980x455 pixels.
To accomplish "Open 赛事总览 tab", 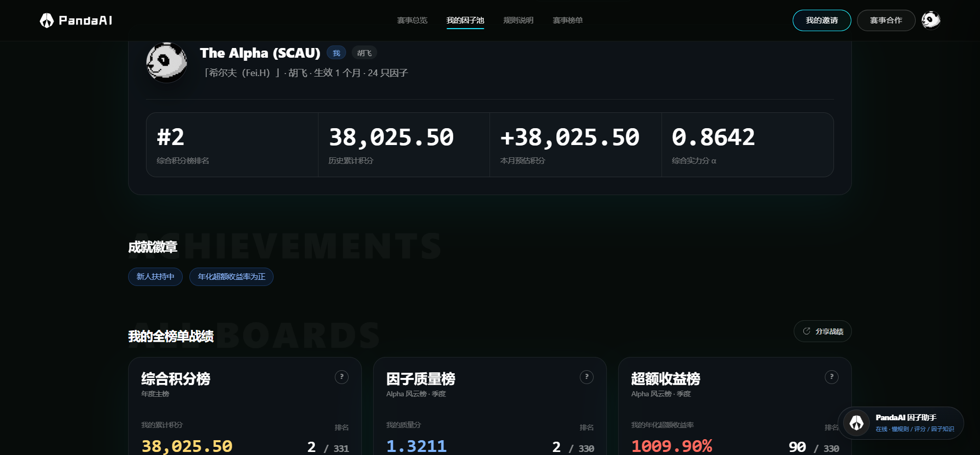I will (x=412, y=20).
